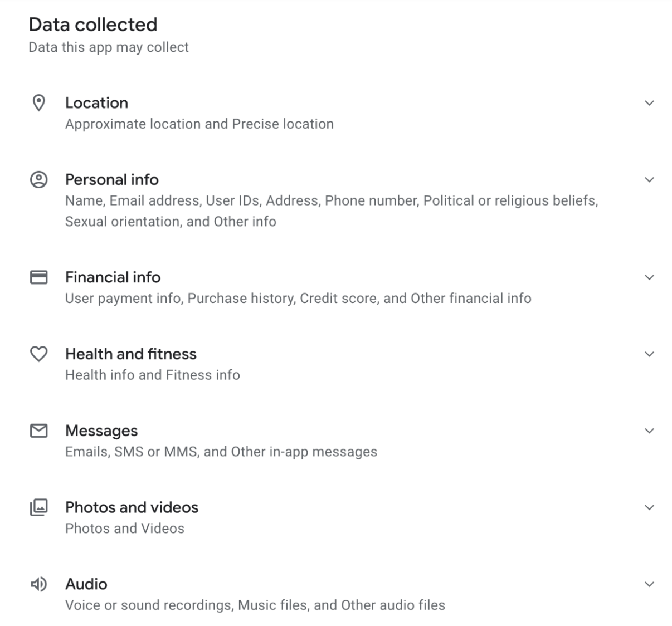Click the Personal info person icon
The height and width of the screenshot is (626, 672).
[38, 179]
